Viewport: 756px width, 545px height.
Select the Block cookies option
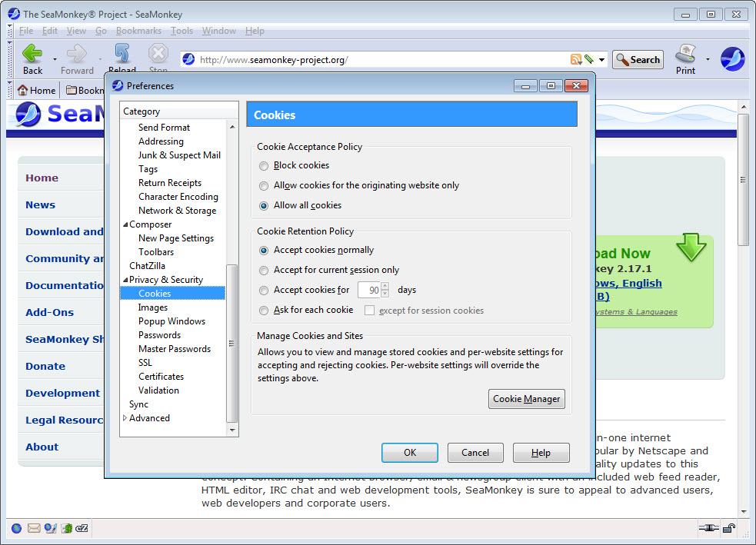(264, 166)
